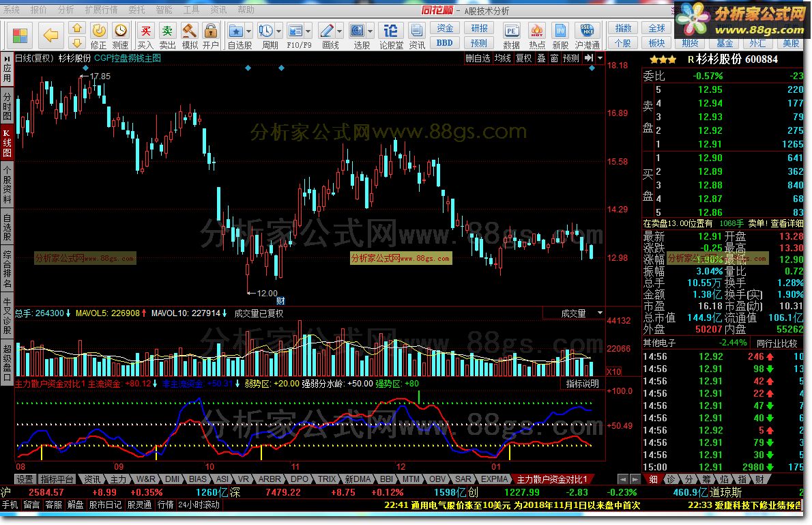Click the 新股 IPO icon

tap(560, 31)
